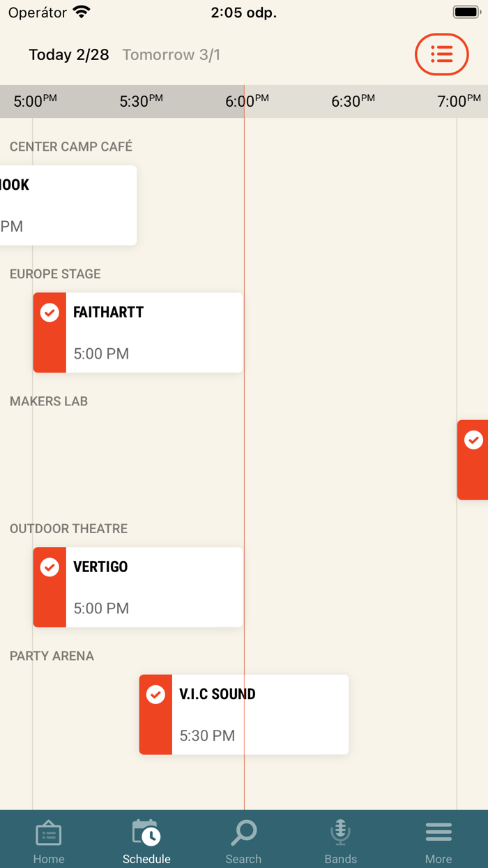
Task: Open the V.I.C SOUND event card
Action: [x=259, y=714]
